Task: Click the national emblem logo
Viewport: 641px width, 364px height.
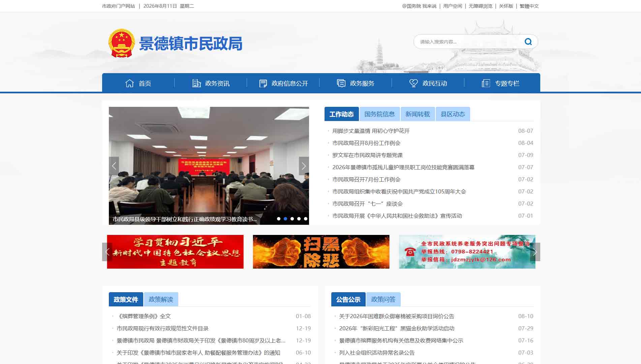Action: click(121, 43)
